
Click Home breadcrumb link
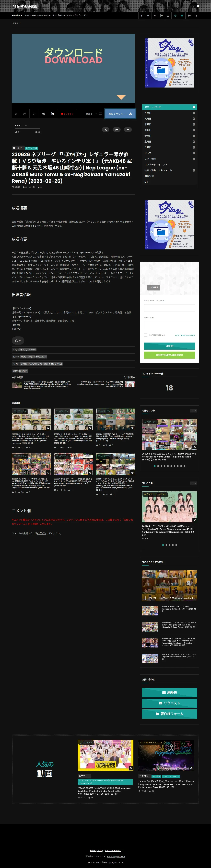(15, 23)
